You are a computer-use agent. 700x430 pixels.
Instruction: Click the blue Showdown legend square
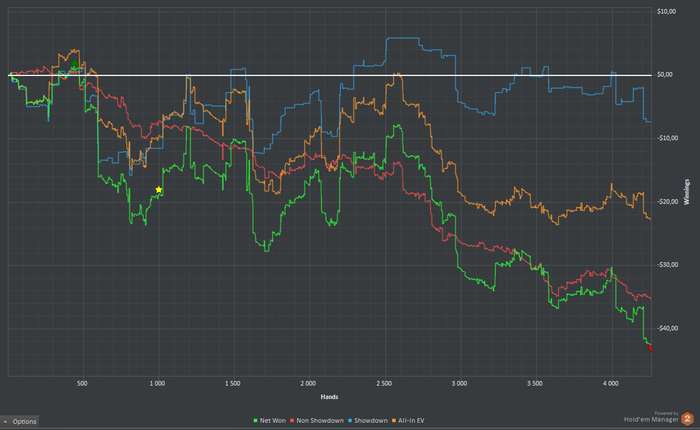pos(350,421)
